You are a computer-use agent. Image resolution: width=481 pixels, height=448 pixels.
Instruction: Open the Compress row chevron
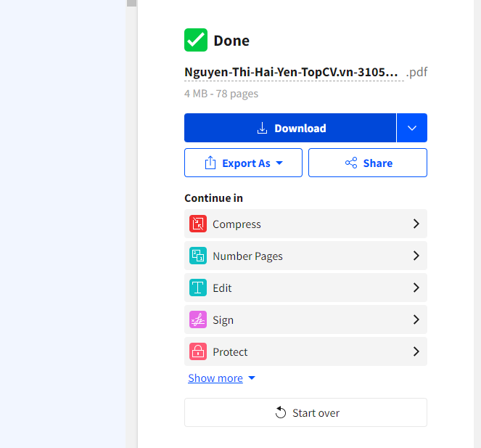(x=416, y=224)
